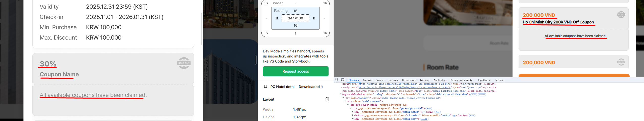
Task: Click the frame hash icon beside PC Hotel detail
Action: 265,87
